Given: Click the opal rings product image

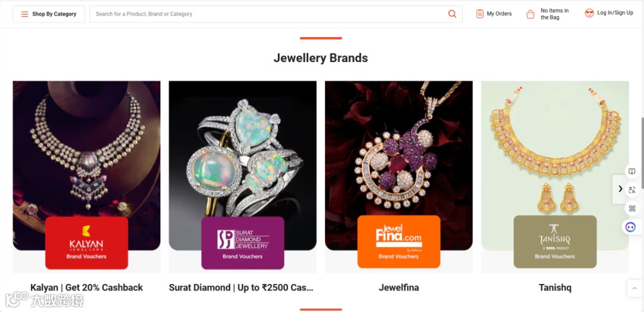Looking at the screenshot, I should (243, 156).
